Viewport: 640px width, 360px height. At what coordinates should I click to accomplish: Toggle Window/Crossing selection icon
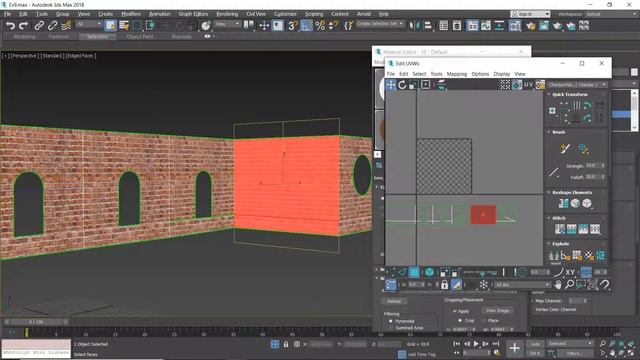[x=151, y=26]
